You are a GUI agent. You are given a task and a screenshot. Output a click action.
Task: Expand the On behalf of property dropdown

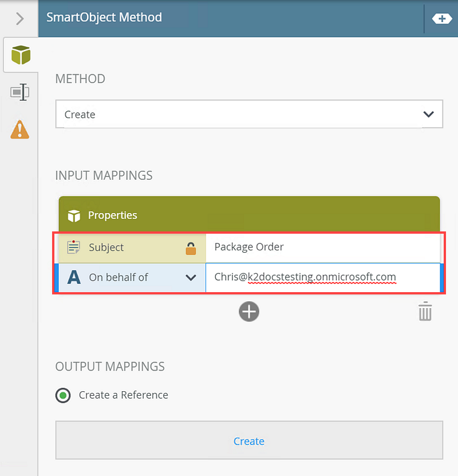[191, 278]
